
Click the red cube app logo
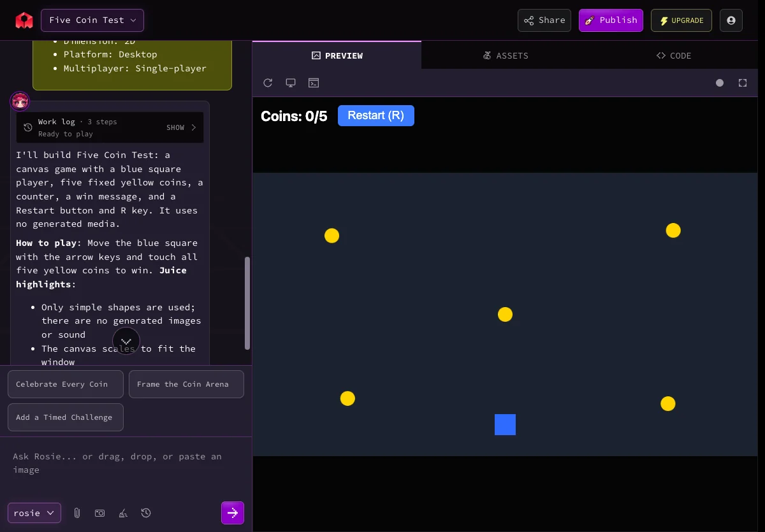[x=24, y=20]
